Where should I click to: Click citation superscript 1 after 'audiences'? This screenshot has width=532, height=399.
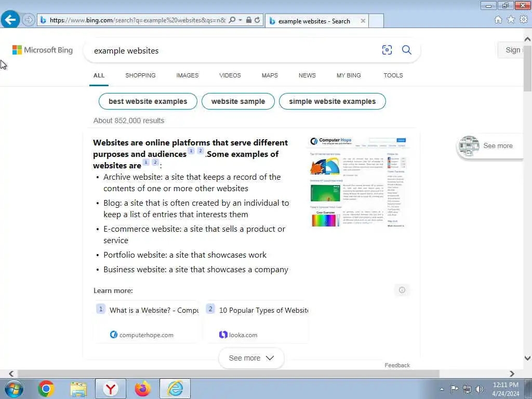click(x=191, y=151)
